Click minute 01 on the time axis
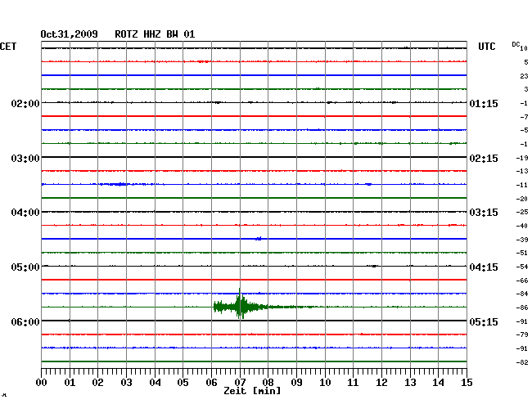532x404 pixels. pyautogui.click(x=70, y=383)
